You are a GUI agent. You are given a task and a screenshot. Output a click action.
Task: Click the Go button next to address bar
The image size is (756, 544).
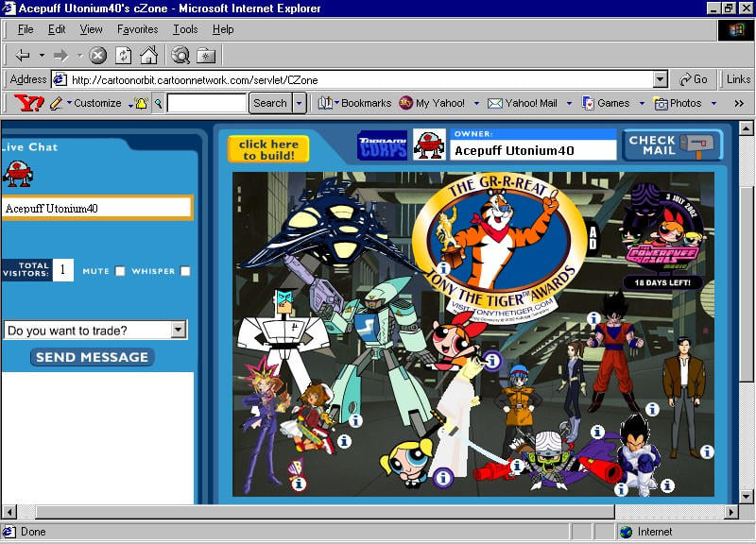[x=693, y=79]
